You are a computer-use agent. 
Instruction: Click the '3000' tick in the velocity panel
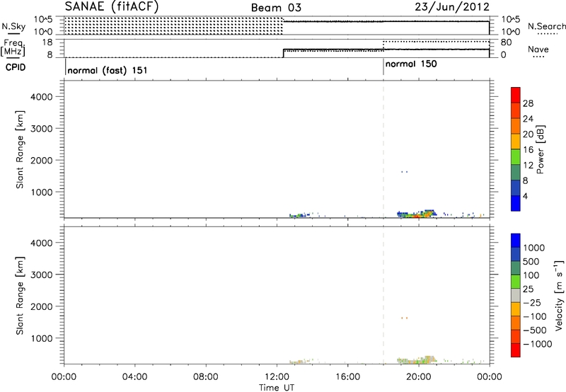tap(42, 275)
